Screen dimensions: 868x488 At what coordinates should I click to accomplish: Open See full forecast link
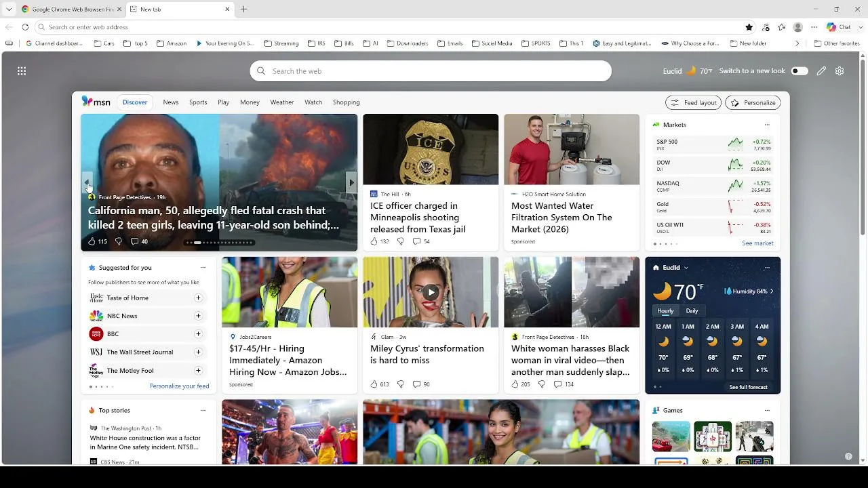point(748,387)
